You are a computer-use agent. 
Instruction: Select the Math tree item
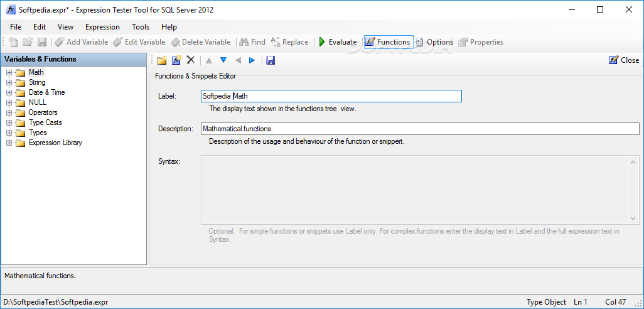pos(36,72)
